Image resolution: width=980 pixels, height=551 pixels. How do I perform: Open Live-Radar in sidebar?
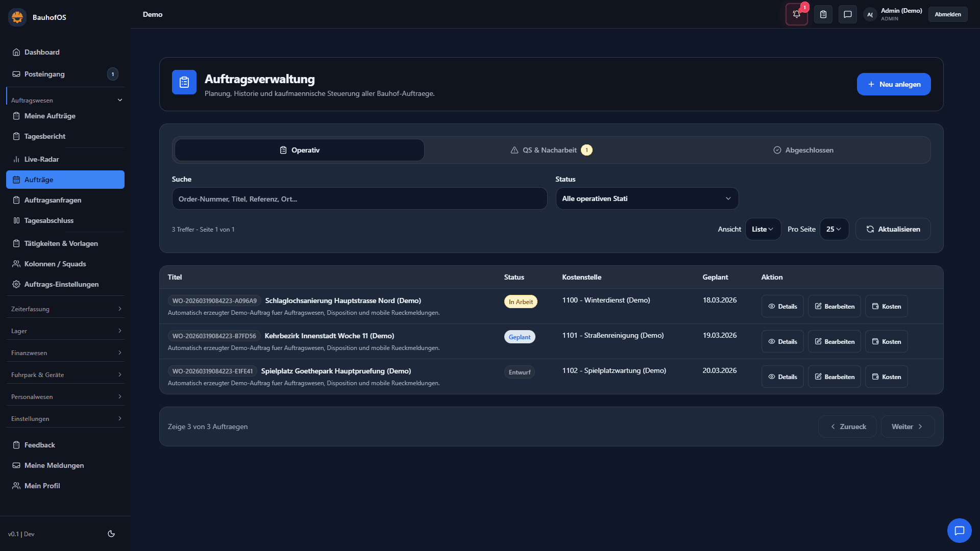[41, 159]
